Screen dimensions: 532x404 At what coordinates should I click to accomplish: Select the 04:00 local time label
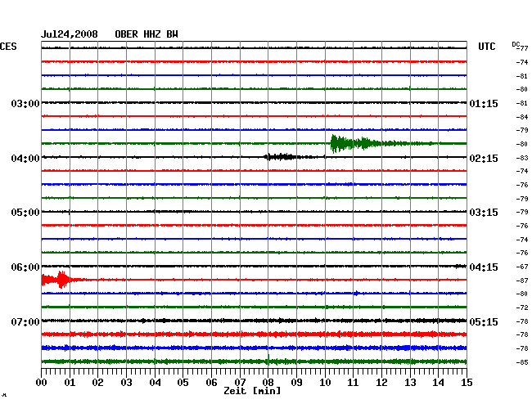point(25,159)
